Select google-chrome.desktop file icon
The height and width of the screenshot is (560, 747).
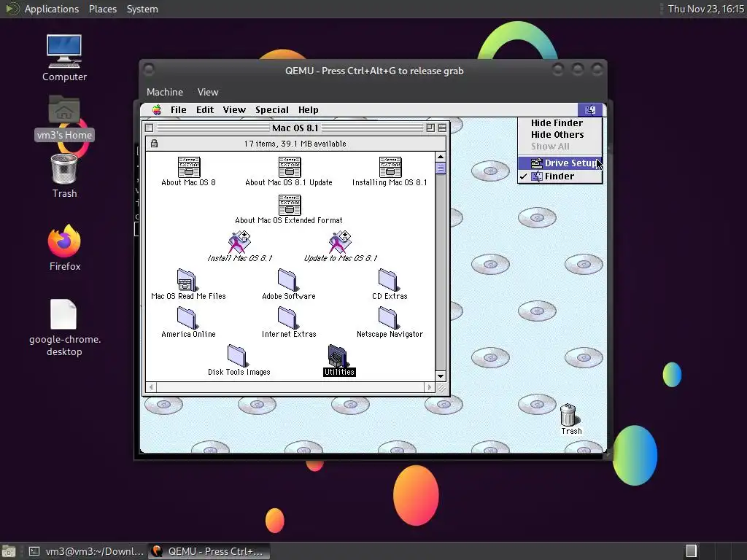click(x=63, y=314)
